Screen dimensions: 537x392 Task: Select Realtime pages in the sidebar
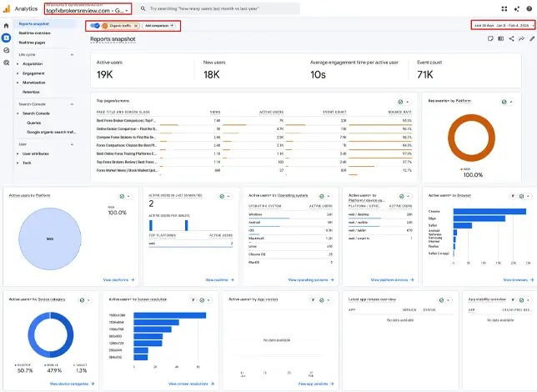[x=33, y=42]
